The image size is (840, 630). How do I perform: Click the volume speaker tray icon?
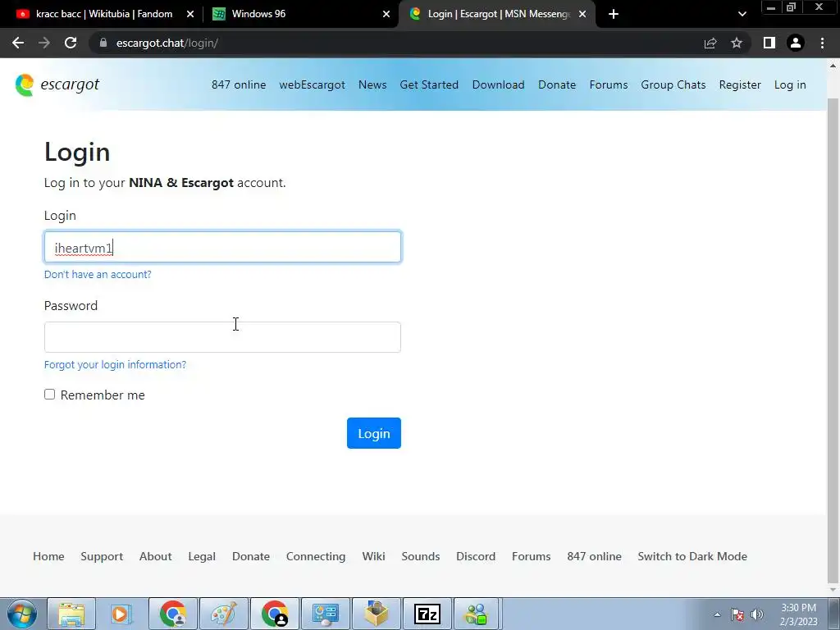coord(757,614)
